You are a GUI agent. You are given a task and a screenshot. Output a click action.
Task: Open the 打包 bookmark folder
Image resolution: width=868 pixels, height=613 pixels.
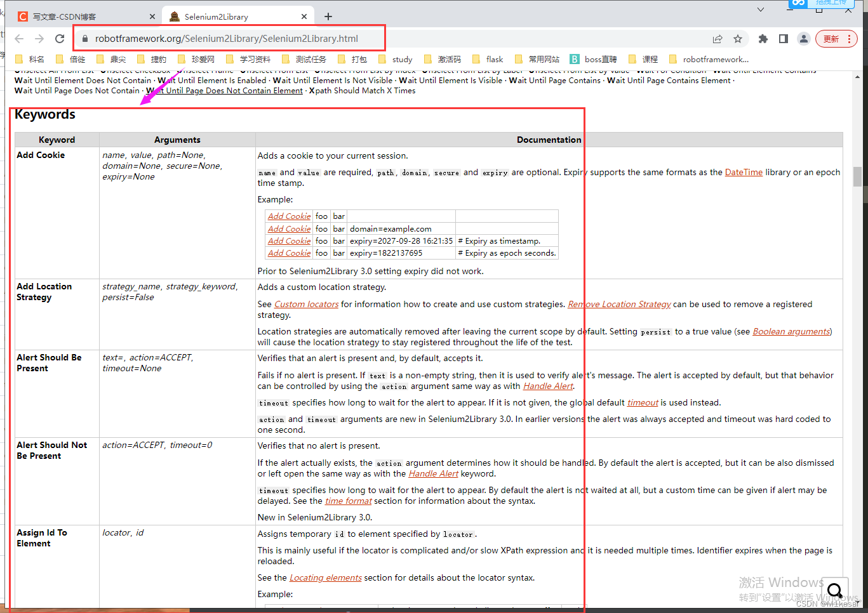(x=352, y=59)
